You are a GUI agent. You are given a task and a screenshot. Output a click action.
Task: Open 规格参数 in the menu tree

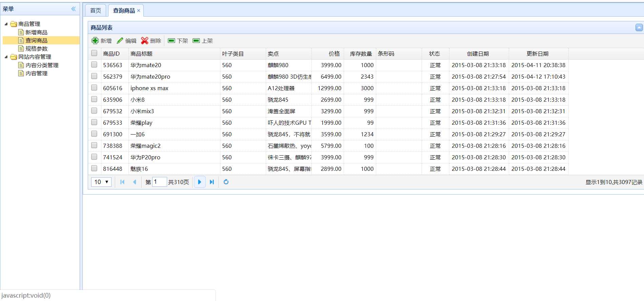pos(37,48)
